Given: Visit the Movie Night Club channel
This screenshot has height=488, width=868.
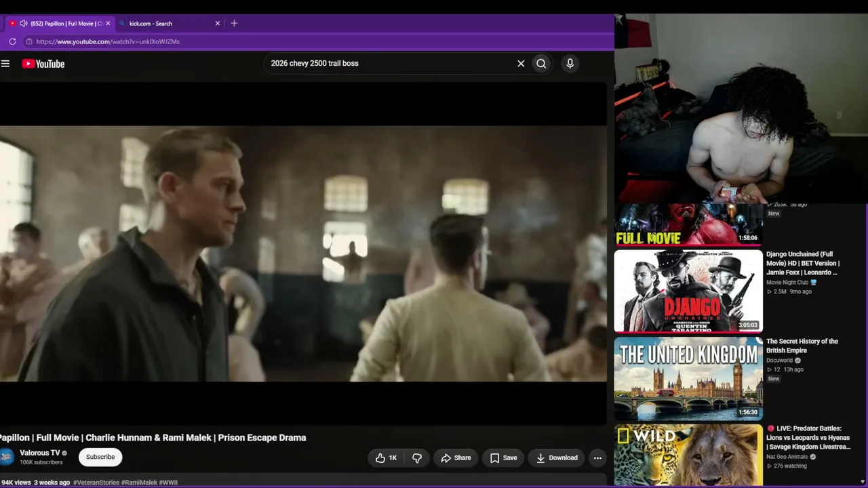Looking at the screenshot, I should (x=787, y=283).
